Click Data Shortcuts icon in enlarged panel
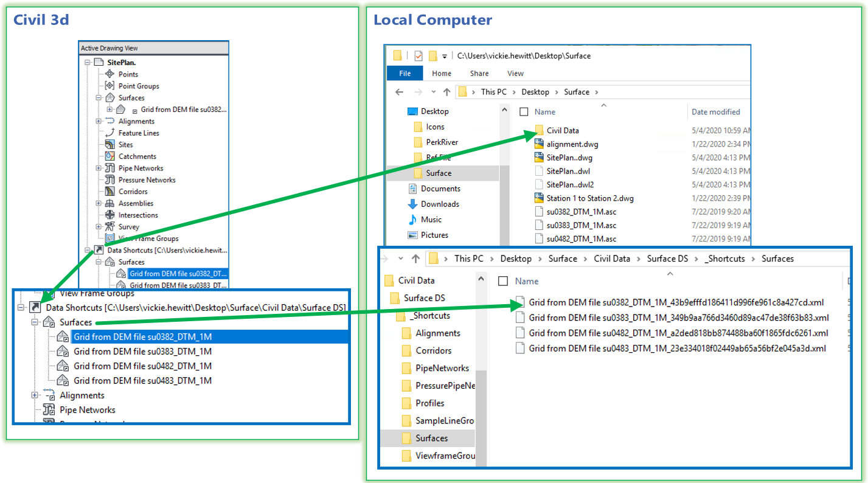The height and width of the screenshot is (483, 868). click(x=36, y=308)
